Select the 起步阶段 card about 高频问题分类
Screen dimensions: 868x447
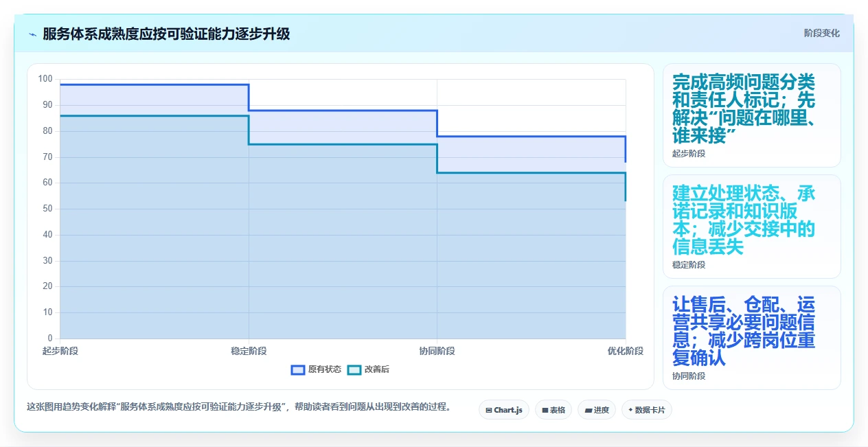tap(752, 115)
